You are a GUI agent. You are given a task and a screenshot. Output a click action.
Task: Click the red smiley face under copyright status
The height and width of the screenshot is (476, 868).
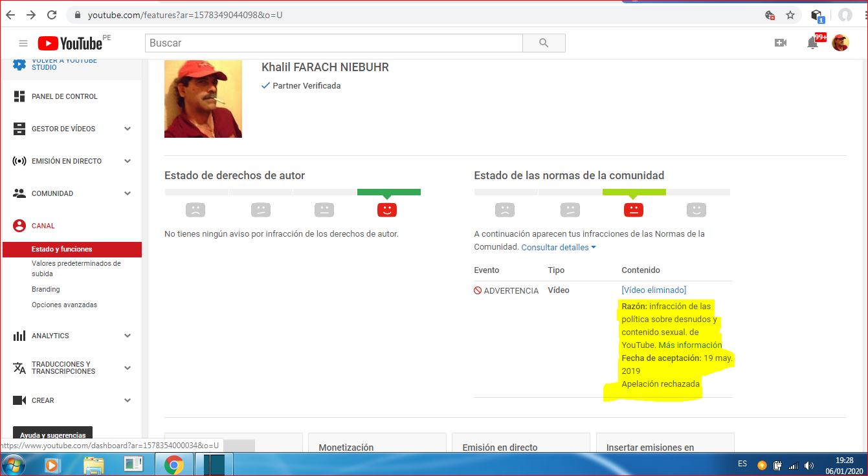[387, 210]
